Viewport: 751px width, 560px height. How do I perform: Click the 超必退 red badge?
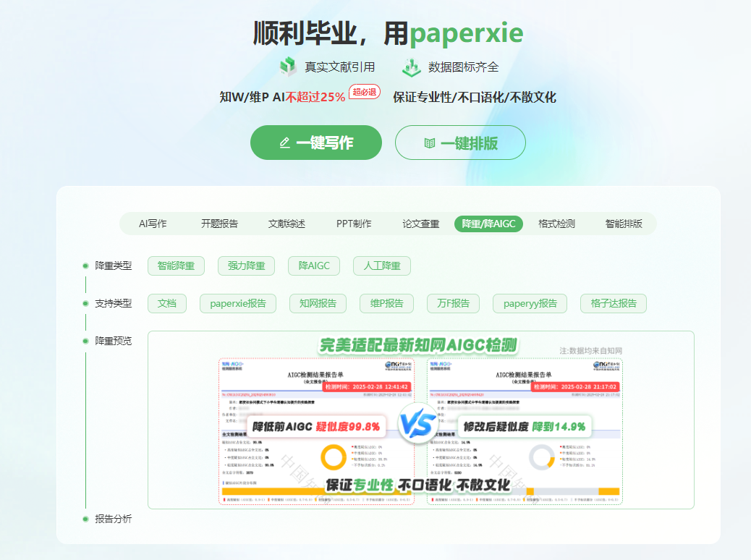(364, 92)
